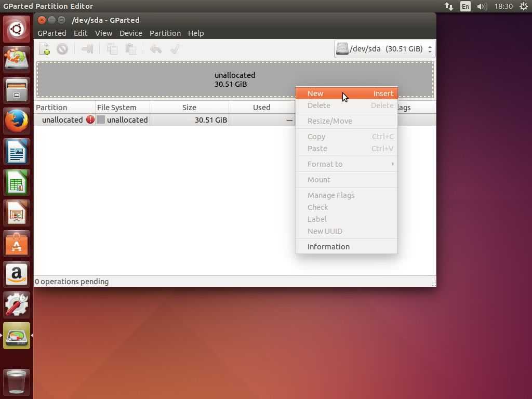Viewport: 532px width, 399px height.
Task: Choose Information in the context menu
Action: [328, 247]
